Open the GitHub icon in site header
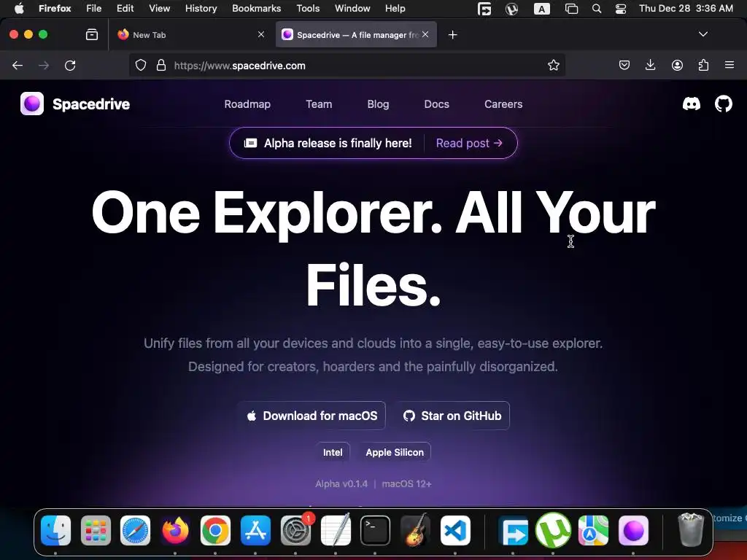Screen dimensions: 747x560 tap(723, 104)
